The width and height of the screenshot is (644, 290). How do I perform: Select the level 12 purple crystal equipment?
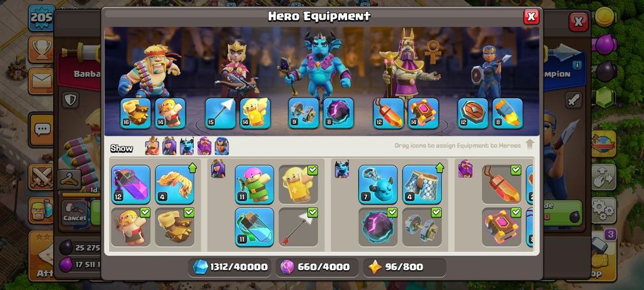130,184
